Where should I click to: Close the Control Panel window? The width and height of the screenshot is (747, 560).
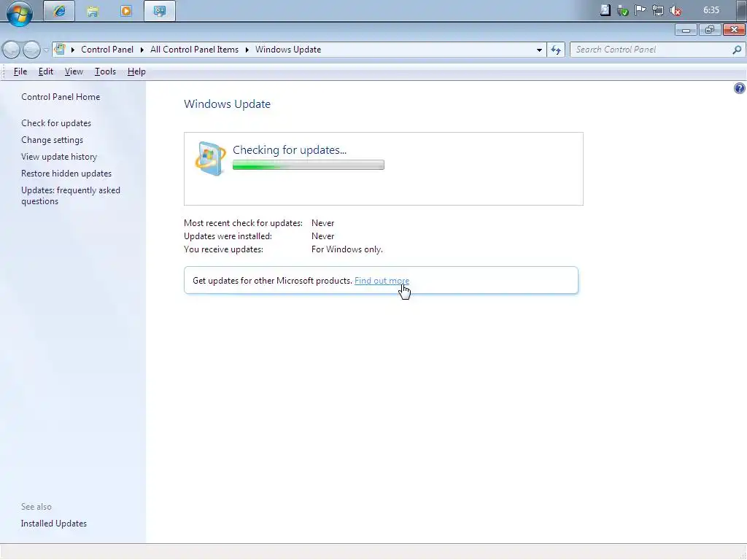click(734, 30)
